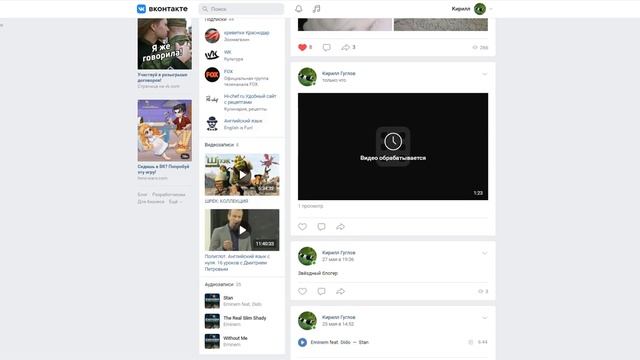Click the avatar on the video post

click(x=307, y=77)
